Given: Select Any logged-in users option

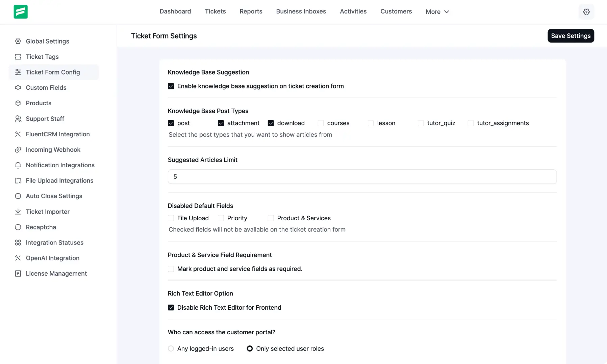Looking at the screenshot, I should click(171, 348).
